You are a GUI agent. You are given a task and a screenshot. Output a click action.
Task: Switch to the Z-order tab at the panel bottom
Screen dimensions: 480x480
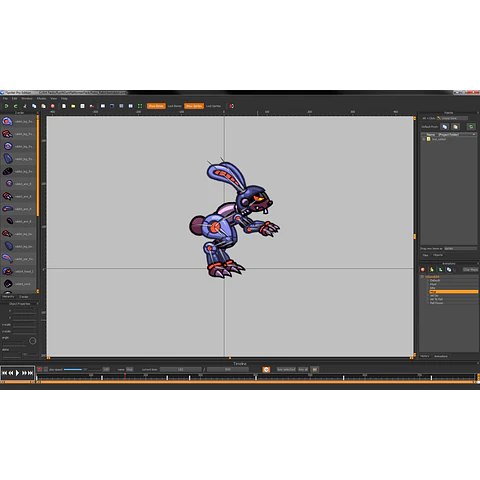click(x=24, y=296)
